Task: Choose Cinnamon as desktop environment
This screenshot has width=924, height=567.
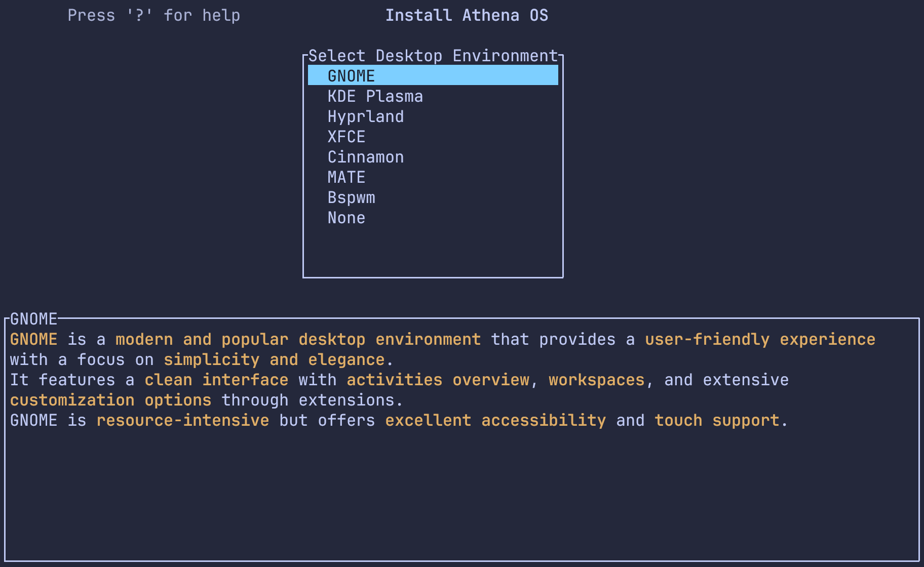Action: [x=365, y=157]
